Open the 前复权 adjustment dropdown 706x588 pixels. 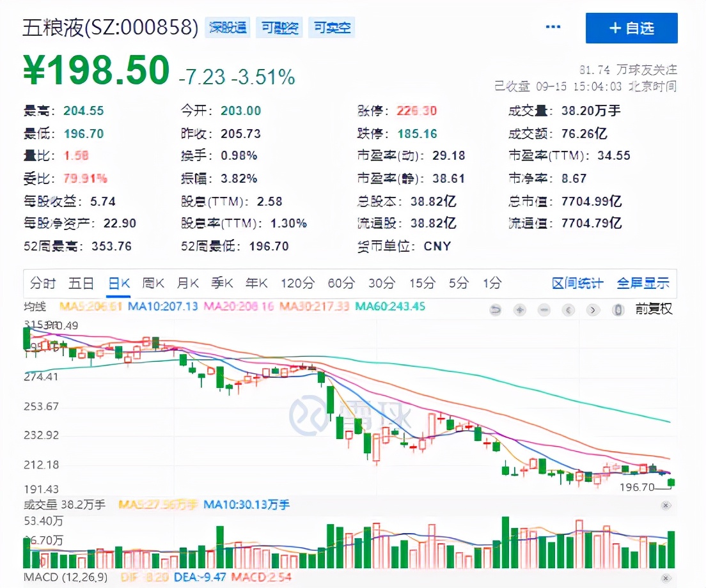pyautogui.click(x=654, y=309)
